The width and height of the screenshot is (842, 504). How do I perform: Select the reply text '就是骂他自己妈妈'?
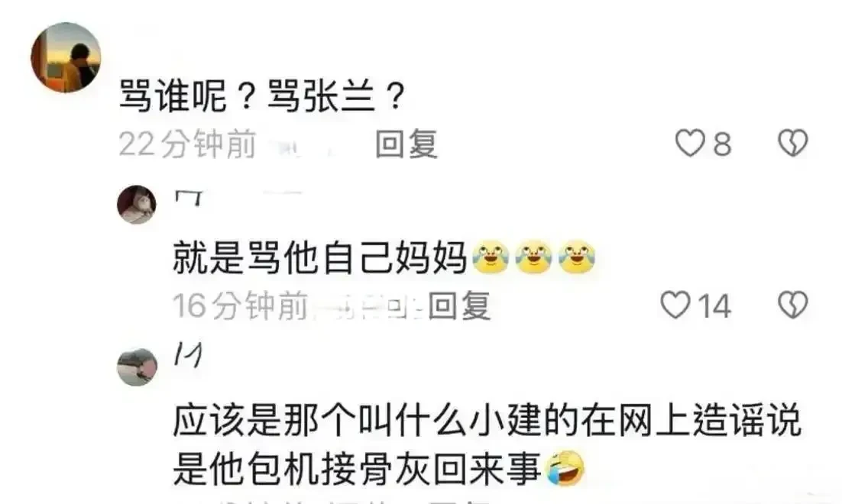[x=319, y=258]
